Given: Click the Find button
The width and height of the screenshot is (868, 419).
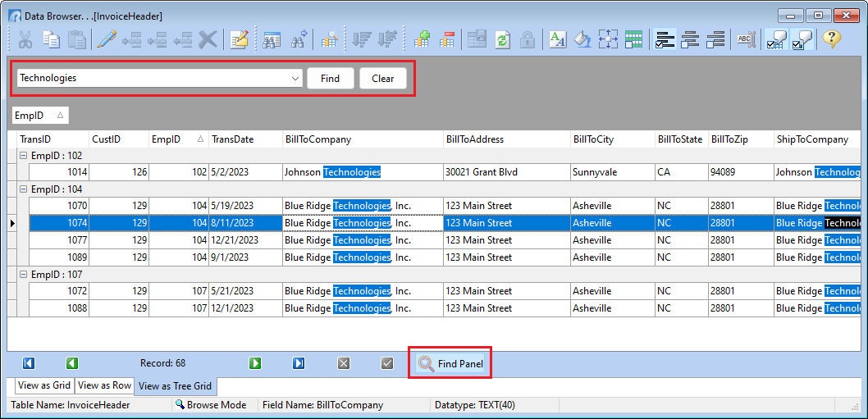Looking at the screenshot, I should [x=330, y=79].
